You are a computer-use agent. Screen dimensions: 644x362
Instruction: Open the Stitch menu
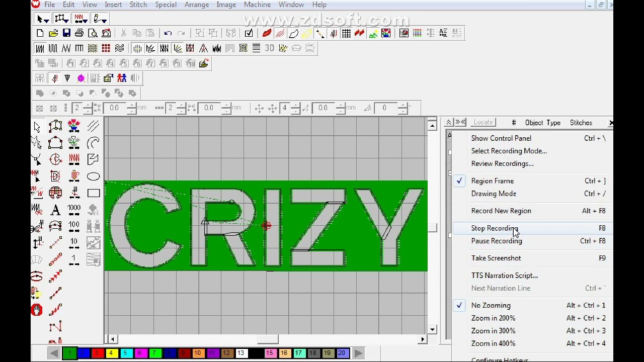(138, 5)
